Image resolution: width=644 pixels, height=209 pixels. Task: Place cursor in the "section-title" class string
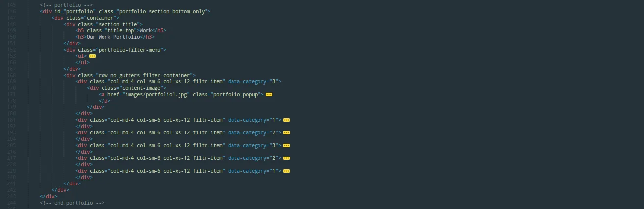coord(118,24)
